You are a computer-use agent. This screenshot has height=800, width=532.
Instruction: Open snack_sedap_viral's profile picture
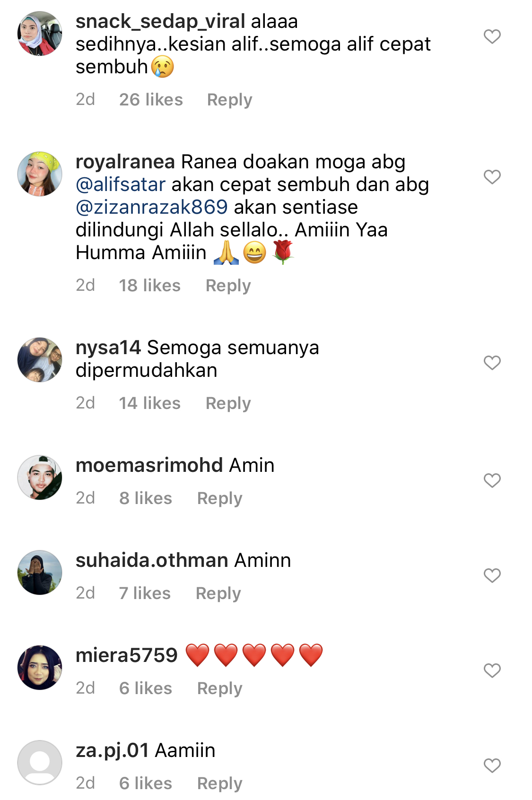click(40, 34)
